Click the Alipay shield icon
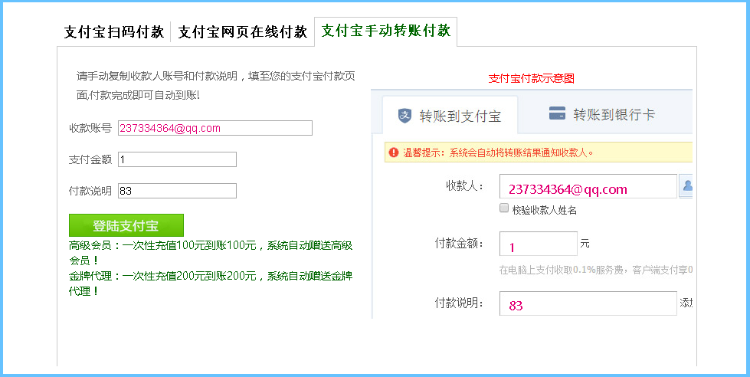The height and width of the screenshot is (377, 750). pyautogui.click(x=405, y=115)
